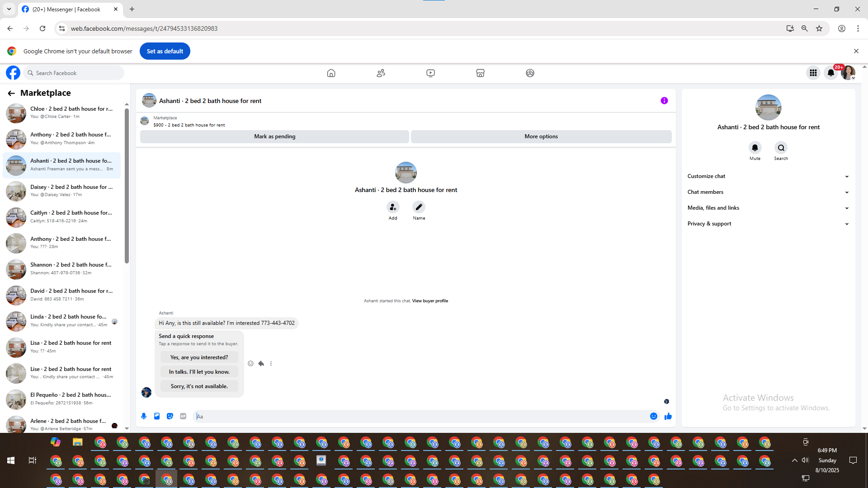Click the Add people icon
Image resolution: width=868 pixels, height=488 pixels.
[393, 207]
